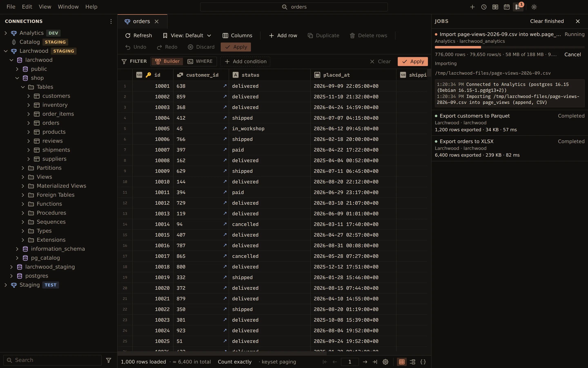Expand the Analytics connection
Viewport: 588px width, 368px height.
[6, 33]
